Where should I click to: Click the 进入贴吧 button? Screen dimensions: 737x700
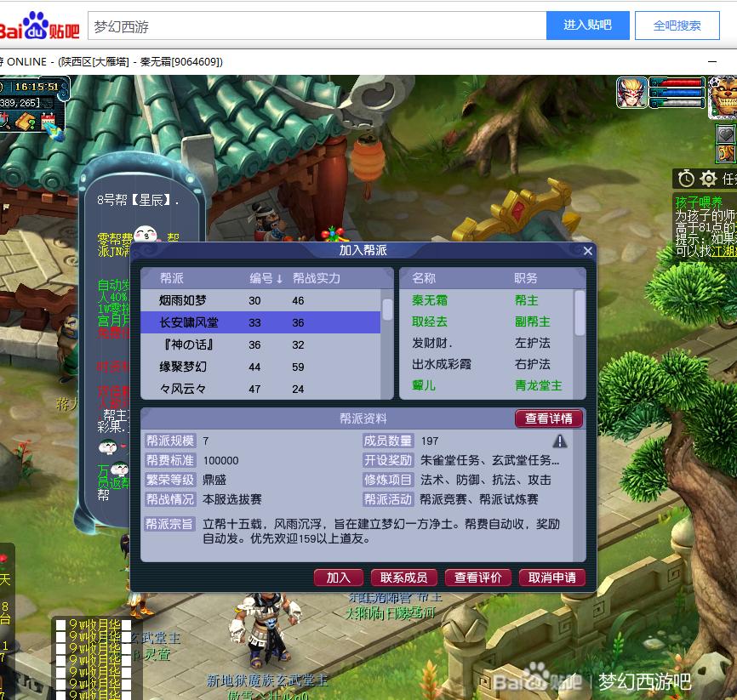click(587, 26)
